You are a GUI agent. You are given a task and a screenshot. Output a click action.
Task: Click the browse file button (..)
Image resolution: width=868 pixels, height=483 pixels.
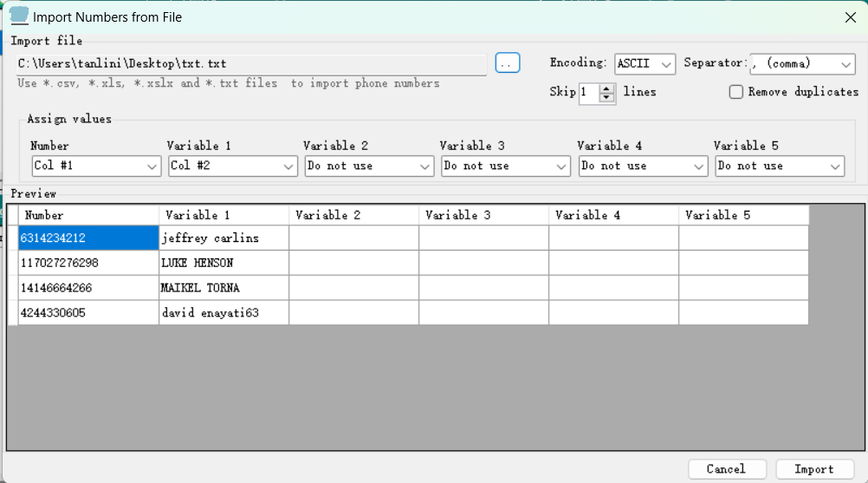click(508, 63)
